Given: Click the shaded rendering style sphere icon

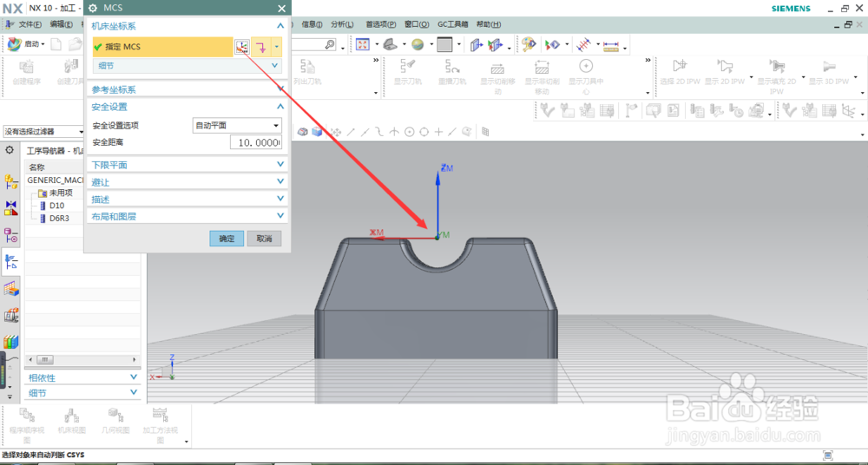Looking at the screenshot, I should [x=418, y=45].
